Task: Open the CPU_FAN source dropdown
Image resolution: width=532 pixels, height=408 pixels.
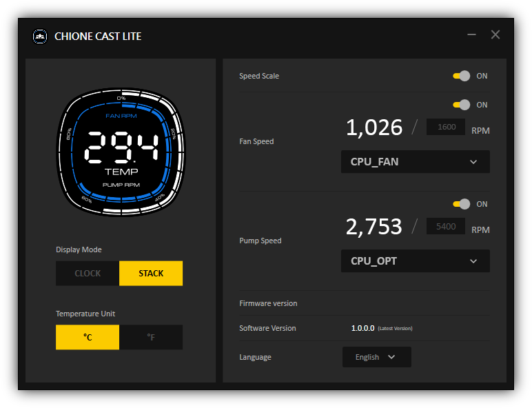Action: tap(415, 162)
